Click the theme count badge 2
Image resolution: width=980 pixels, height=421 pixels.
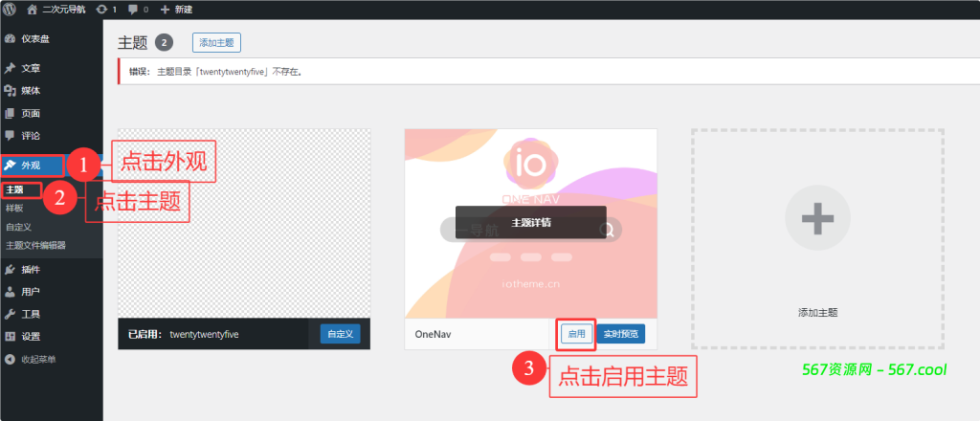pyautogui.click(x=164, y=42)
